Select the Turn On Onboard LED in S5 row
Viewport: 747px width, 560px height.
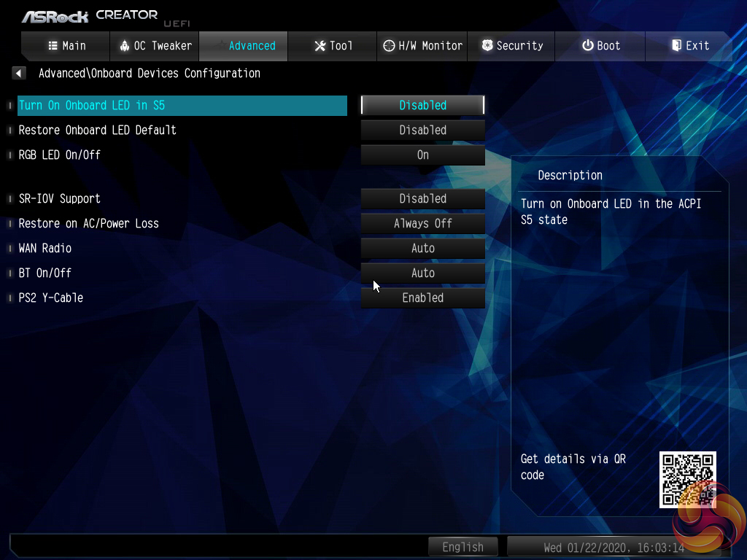(x=182, y=105)
